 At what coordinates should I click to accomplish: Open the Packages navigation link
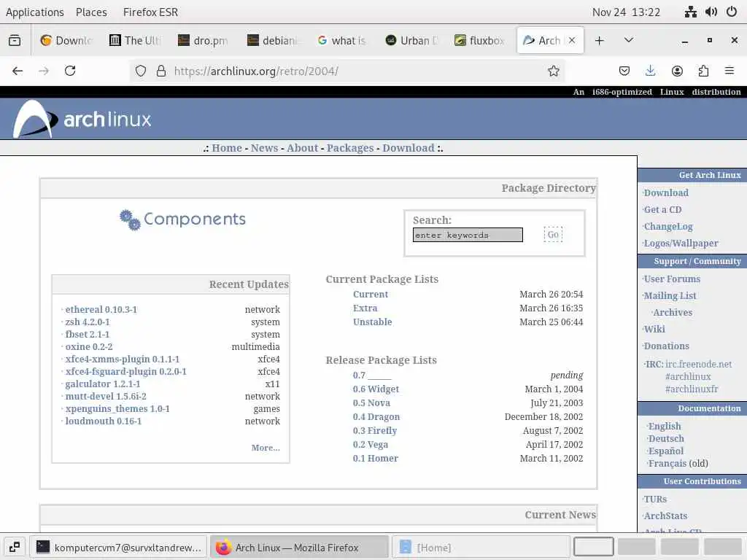(350, 148)
